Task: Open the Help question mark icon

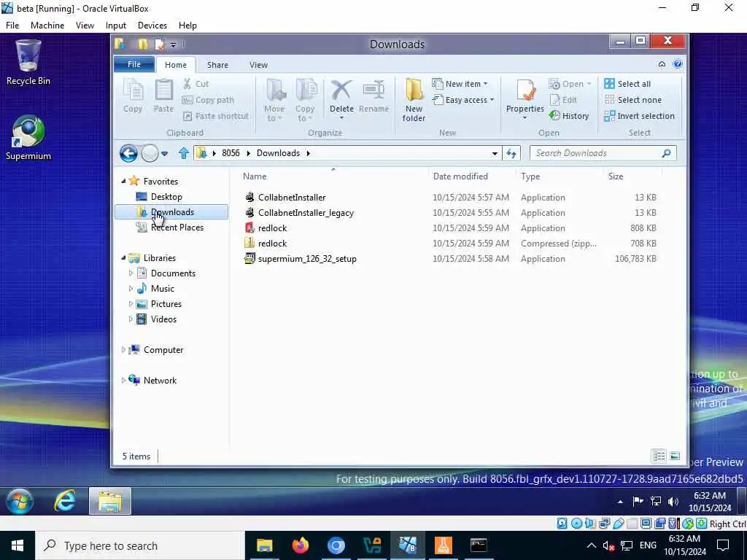Action: click(678, 64)
